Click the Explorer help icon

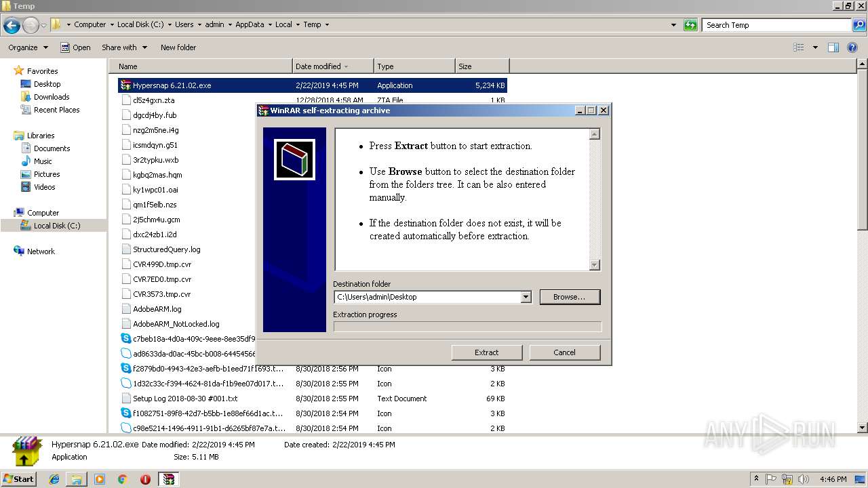pyautogui.click(x=854, y=47)
